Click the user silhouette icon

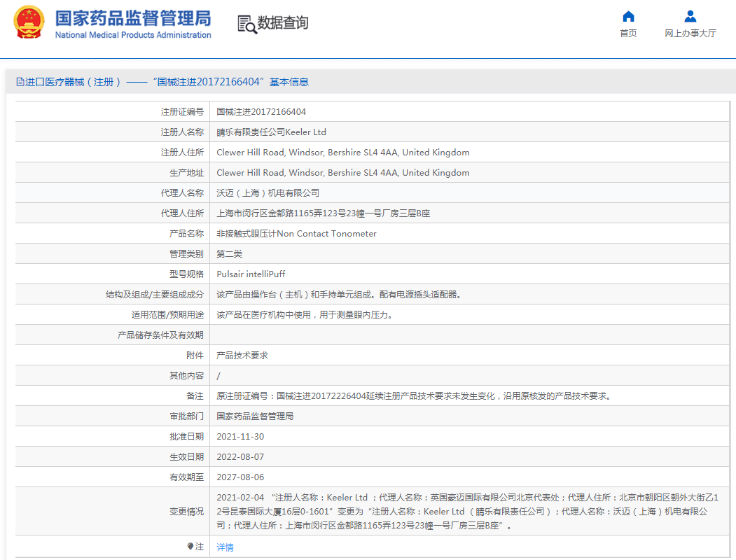pos(690,16)
